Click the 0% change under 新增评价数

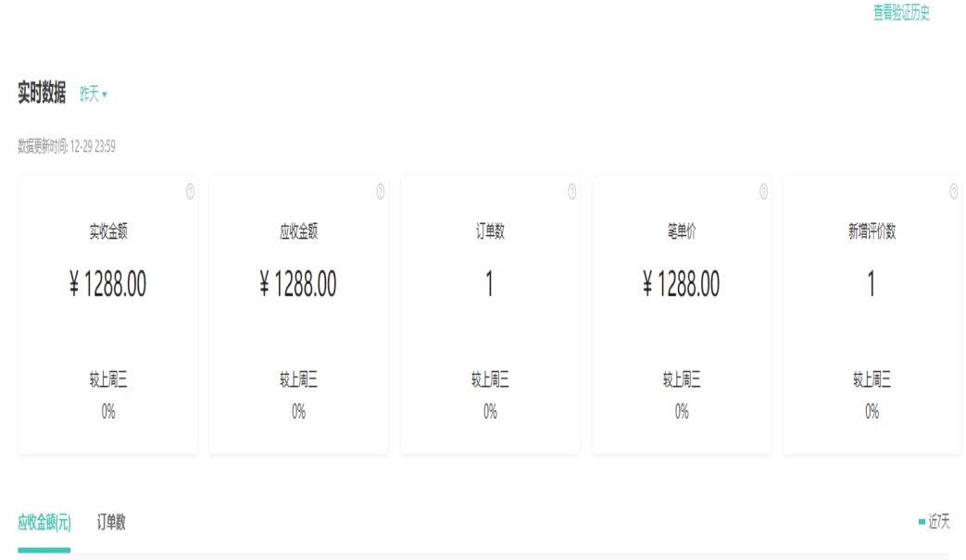click(x=872, y=412)
